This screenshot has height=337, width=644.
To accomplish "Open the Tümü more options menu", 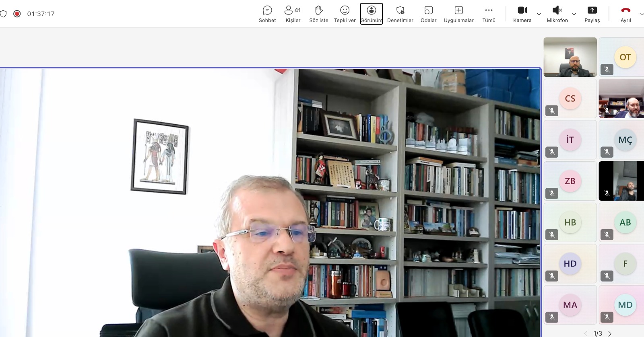I will tap(489, 14).
